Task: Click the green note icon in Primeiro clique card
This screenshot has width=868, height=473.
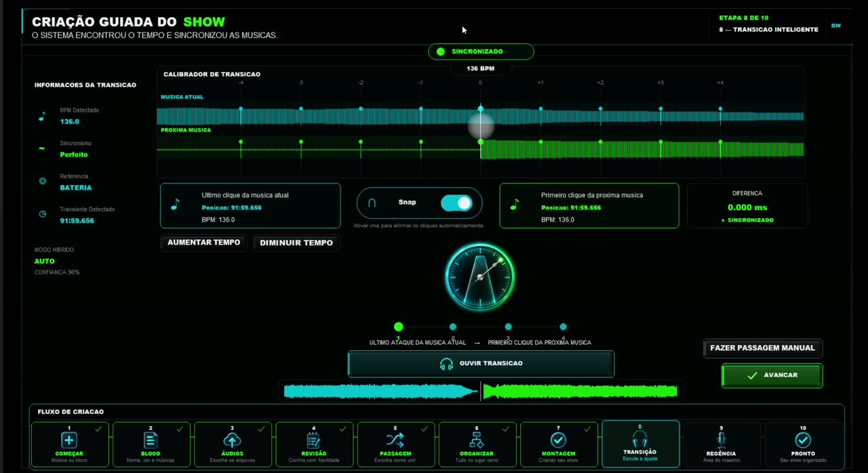Action: (x=514, y=204)
